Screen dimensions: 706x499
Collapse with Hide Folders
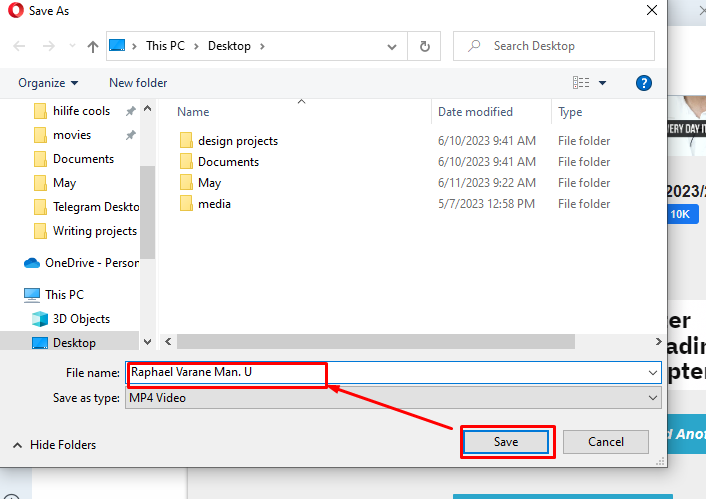tap(54, 445)
